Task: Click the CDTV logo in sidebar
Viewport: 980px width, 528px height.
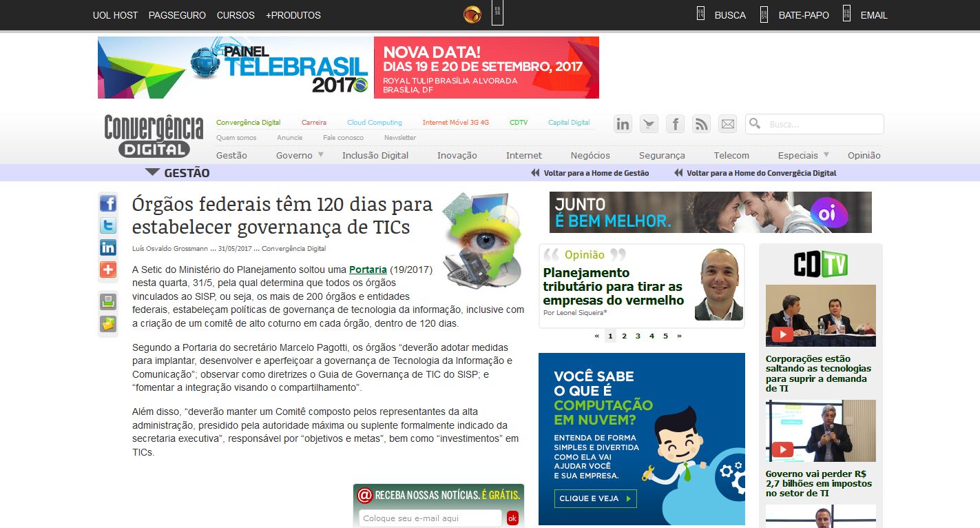Action: [820, 264]
